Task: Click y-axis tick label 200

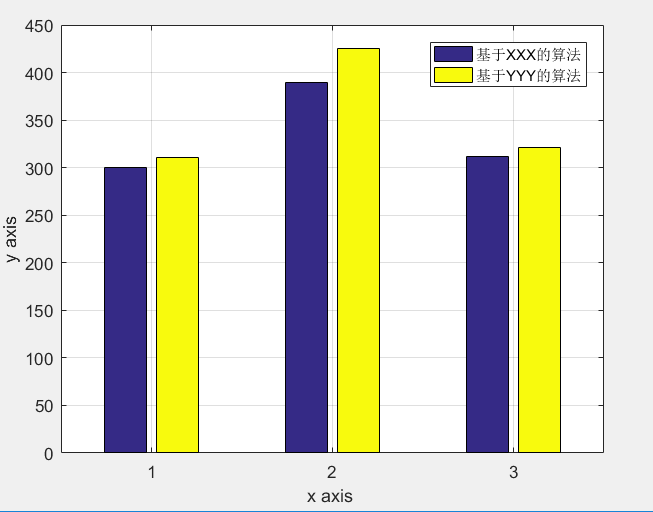Action: [x=39, y=264]
